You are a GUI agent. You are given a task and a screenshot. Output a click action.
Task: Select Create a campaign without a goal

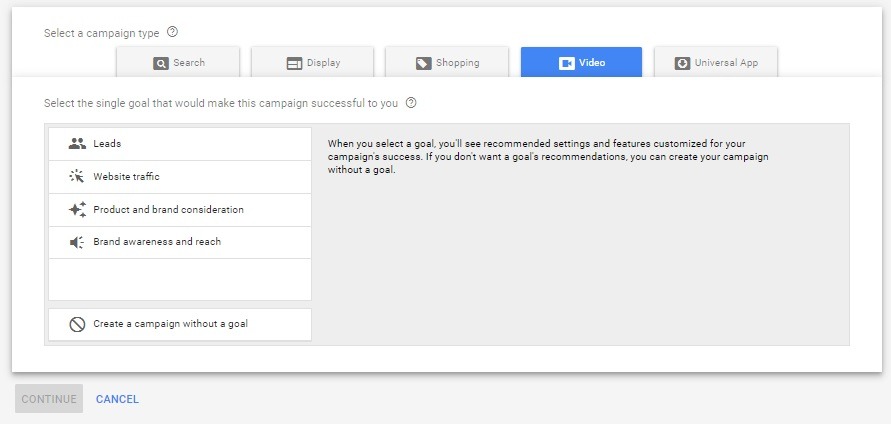click(180, 325)
